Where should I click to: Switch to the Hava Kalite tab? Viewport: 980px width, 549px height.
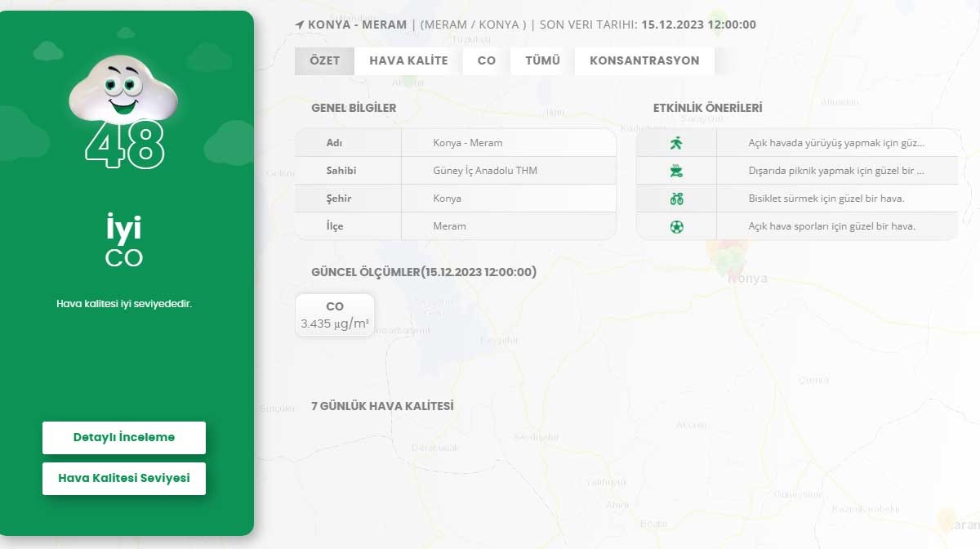coord(408,60)
